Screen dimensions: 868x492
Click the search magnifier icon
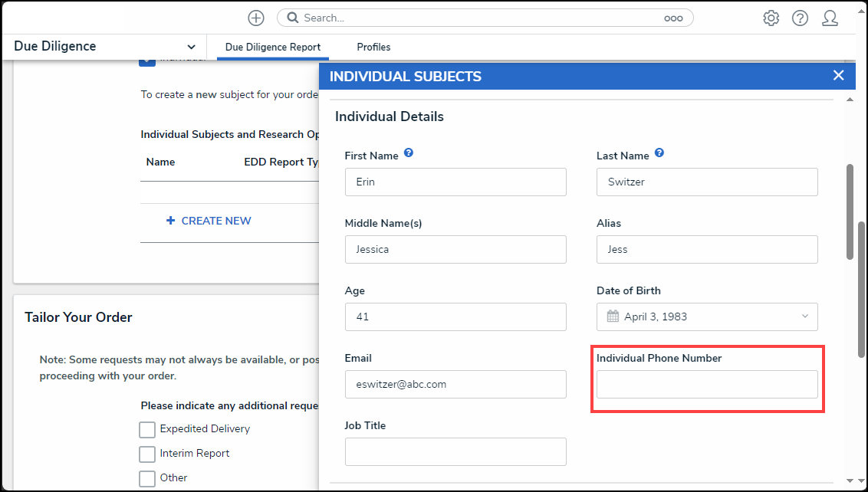(293, 18)
